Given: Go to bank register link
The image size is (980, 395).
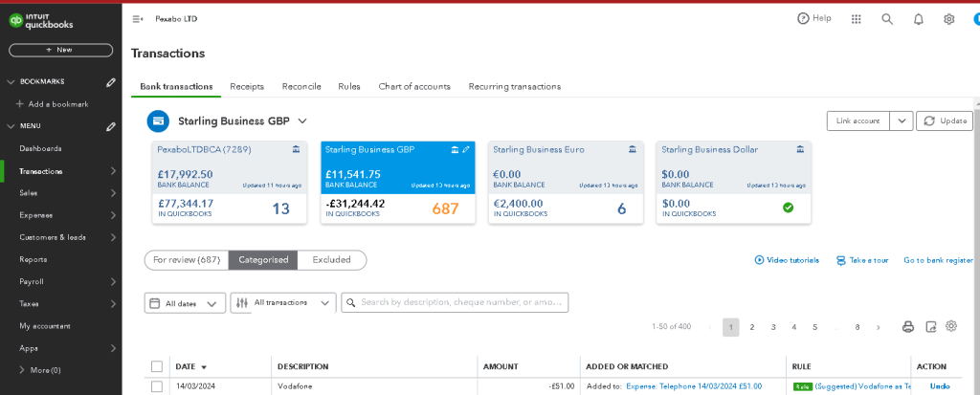Looking at the screenshot, I should [939, 260].
